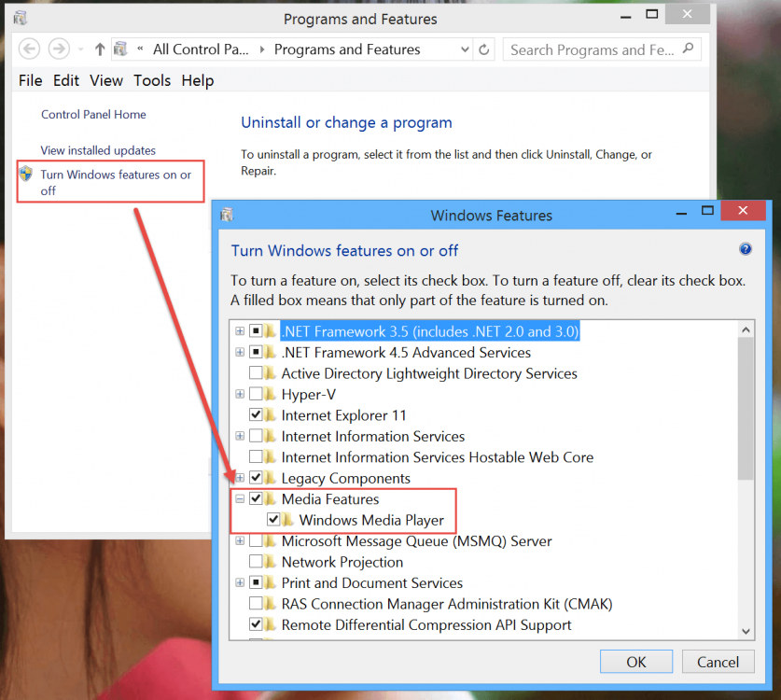Click the OK button
Image resolution: width=781 pixels, height=700 pixels.
coord(635,661)
